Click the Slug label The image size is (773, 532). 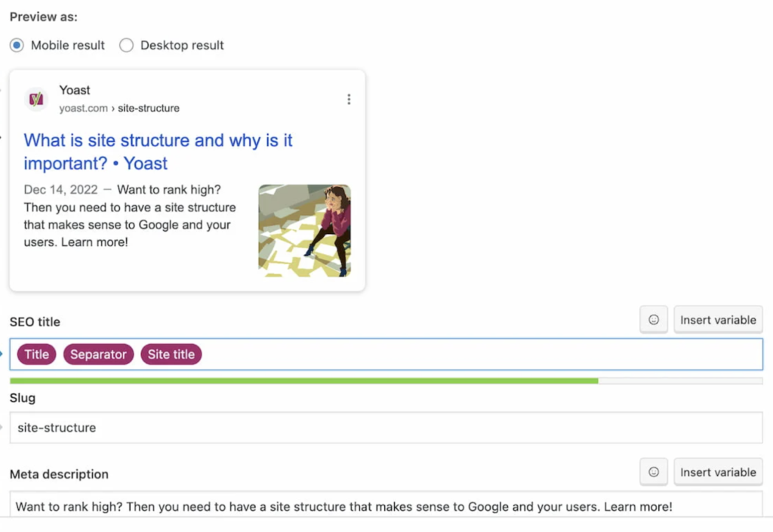click(x=23, y=398)
